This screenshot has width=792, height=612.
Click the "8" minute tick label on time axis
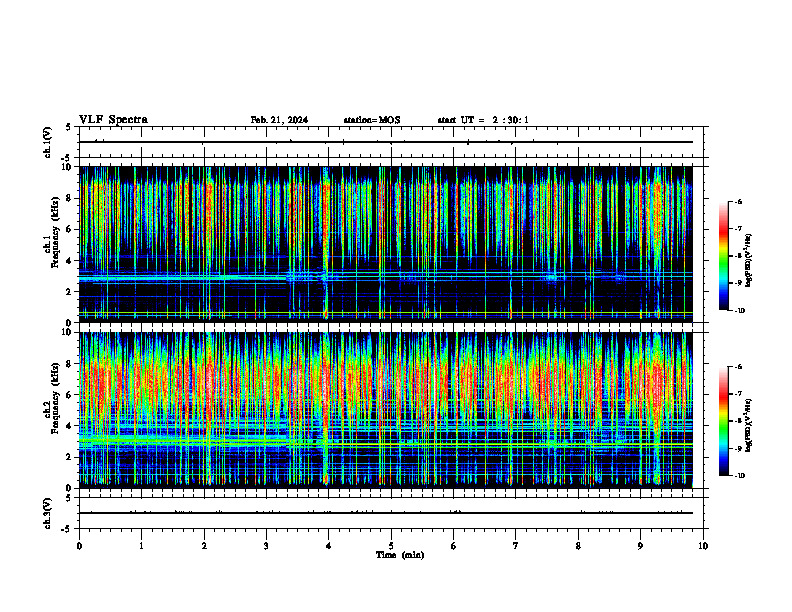[x=578, y=546]
